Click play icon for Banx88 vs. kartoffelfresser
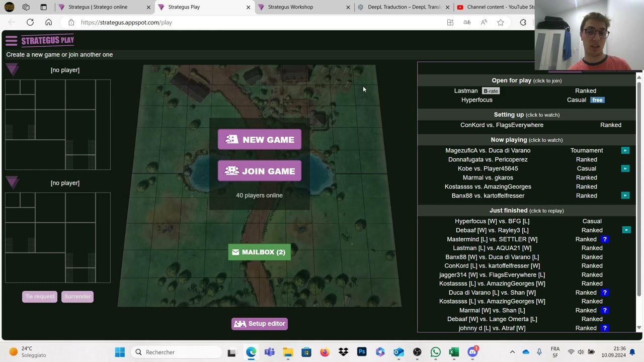This screenshot has width=644, height=362. tap(625, 196)
